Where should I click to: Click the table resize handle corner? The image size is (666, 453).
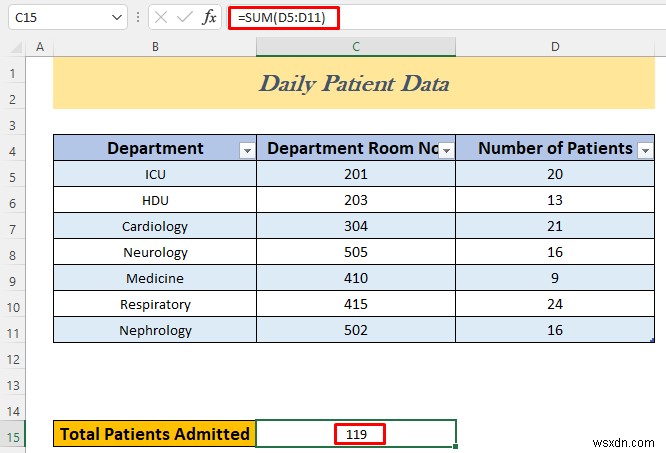[x=652, y=340]
